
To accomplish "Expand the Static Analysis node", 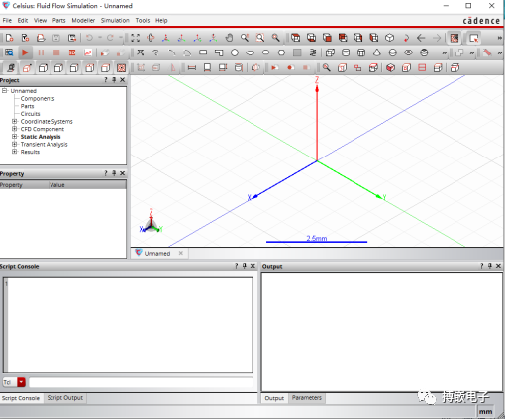I will 14,137.
